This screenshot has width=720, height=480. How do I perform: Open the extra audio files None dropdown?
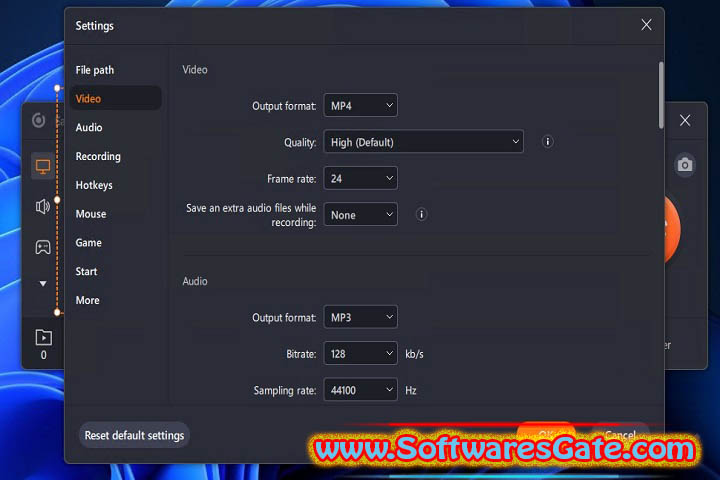(x=360, y=215)
